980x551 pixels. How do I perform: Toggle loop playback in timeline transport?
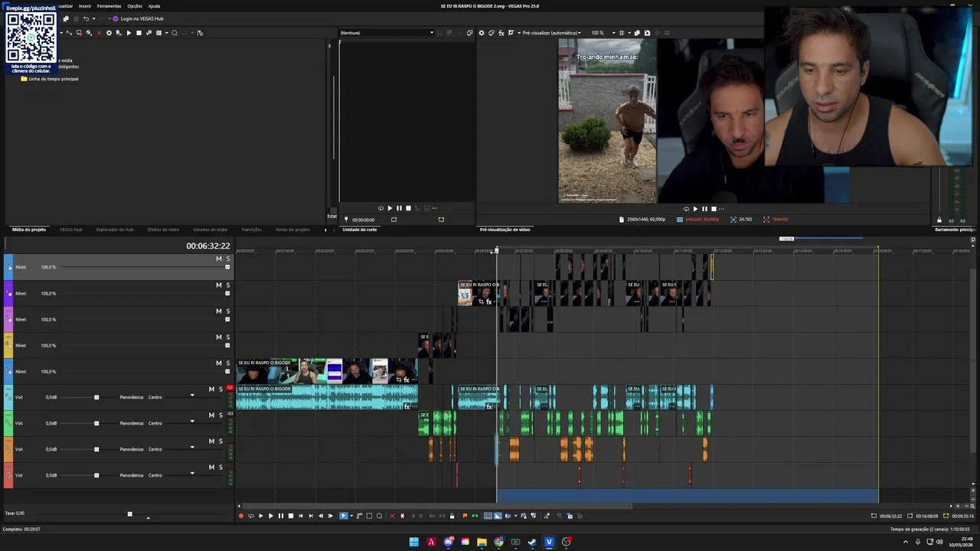(x=251, y=516)
